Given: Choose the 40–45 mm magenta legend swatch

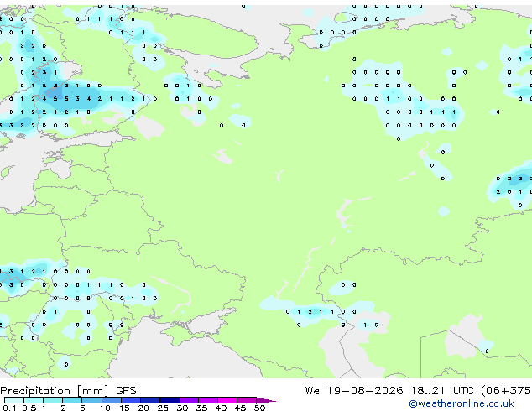Looking at the screenshot, I should point(227,400).
